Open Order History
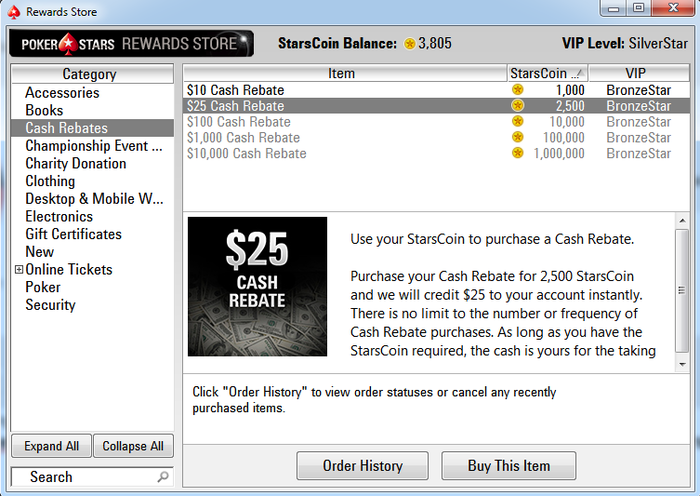This screenshot has height=496, width=700. (x=362, y=466)
